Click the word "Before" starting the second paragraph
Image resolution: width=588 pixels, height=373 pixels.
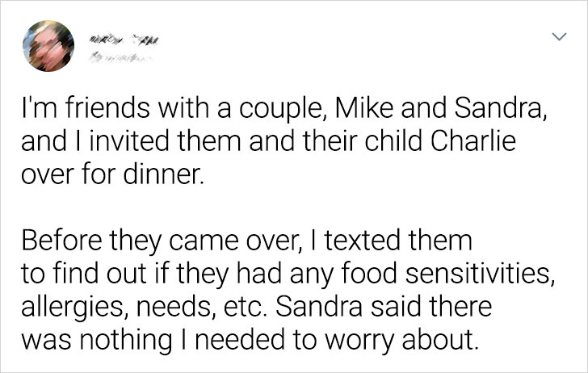[61, 241]
